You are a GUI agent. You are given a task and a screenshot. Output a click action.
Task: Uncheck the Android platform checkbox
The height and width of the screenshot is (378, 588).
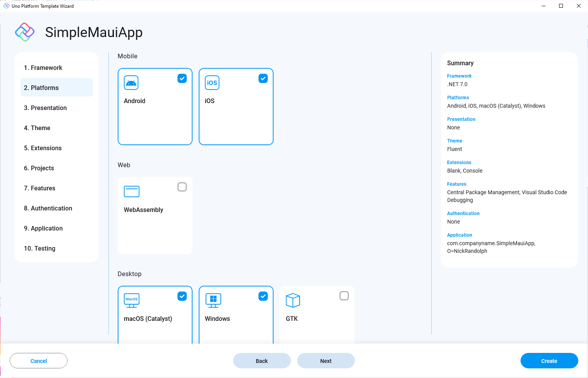(x=182, y=78)
